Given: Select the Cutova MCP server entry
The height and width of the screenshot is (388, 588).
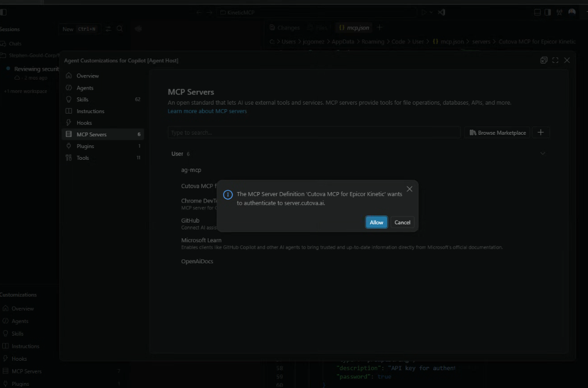Looking at the screenshot, I should point(199,186).
